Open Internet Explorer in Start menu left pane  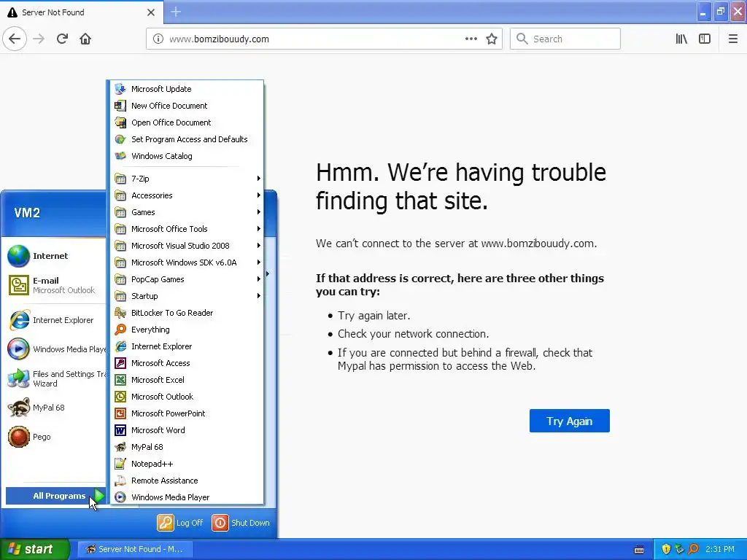pos(55,320)
